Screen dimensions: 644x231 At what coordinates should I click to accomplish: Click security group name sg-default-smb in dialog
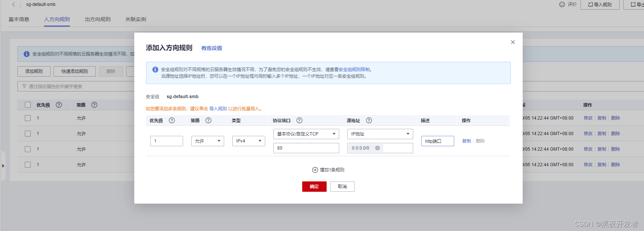point(182,97)
